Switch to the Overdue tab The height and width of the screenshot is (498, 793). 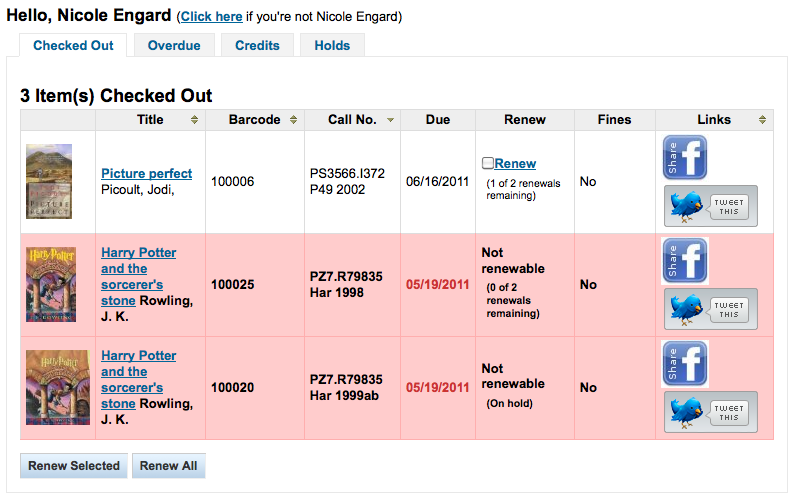click(x=174, y=46)
